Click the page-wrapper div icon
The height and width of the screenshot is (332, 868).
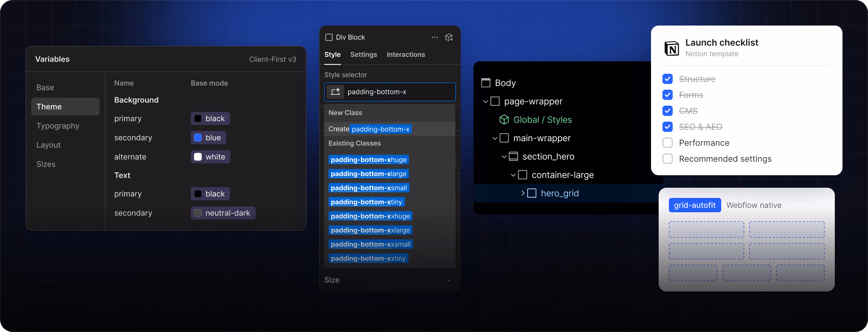(495, 101)
